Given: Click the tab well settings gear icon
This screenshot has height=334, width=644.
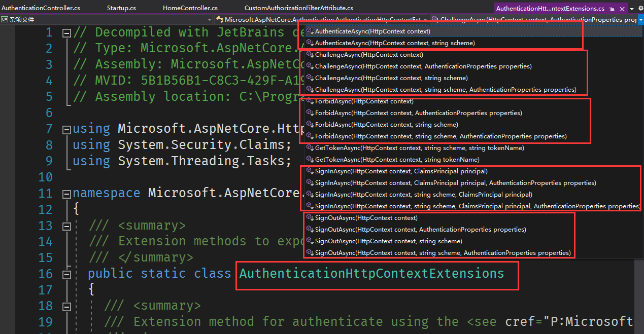Looking at the screenshot, I should click(640, 9).
